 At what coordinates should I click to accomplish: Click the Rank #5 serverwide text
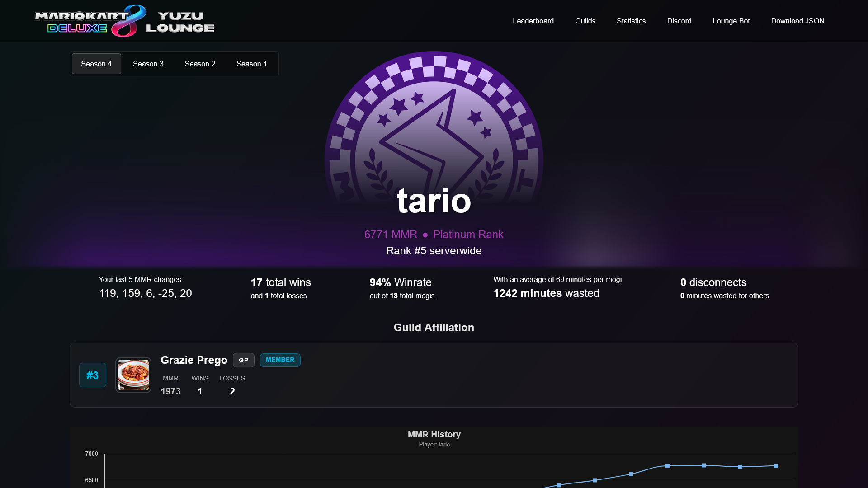434,251
